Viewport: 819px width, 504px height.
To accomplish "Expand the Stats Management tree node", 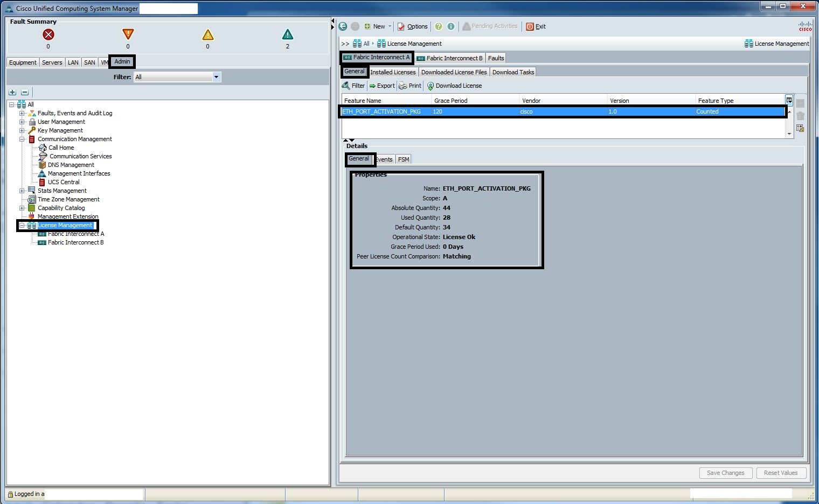I will pyautogui.click(x=22, y=191).
